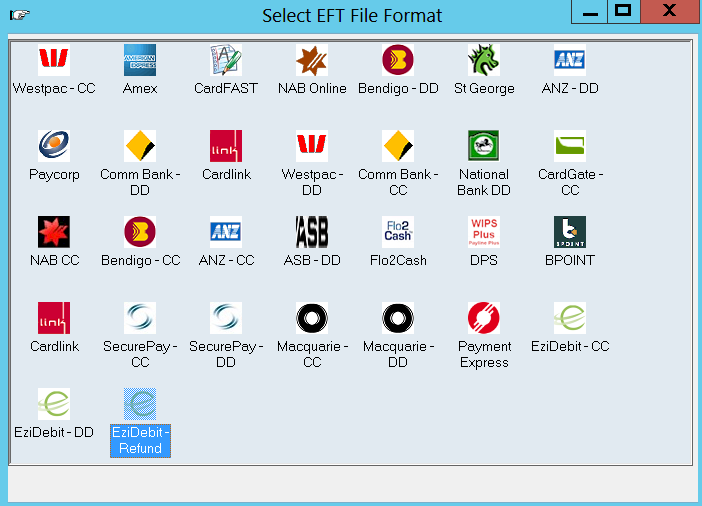Select the SecurePay - DD icon
The image size is (702, 506).
[226, 318]
